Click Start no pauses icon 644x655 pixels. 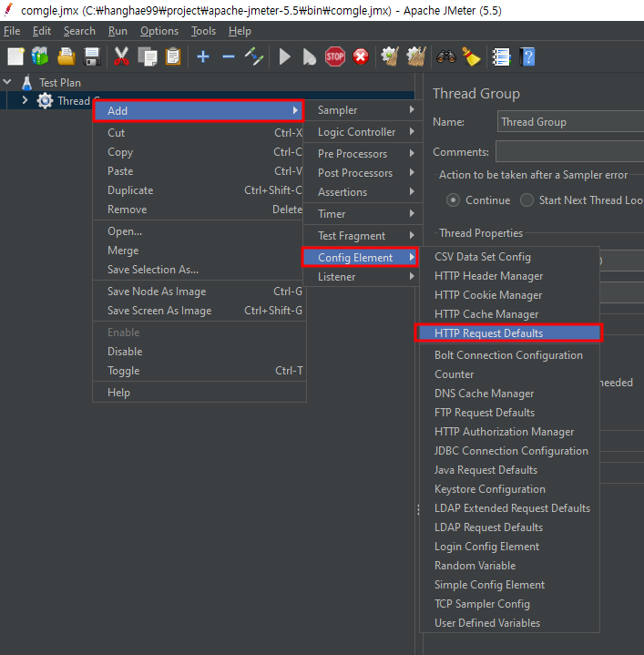tap(310, 56)
